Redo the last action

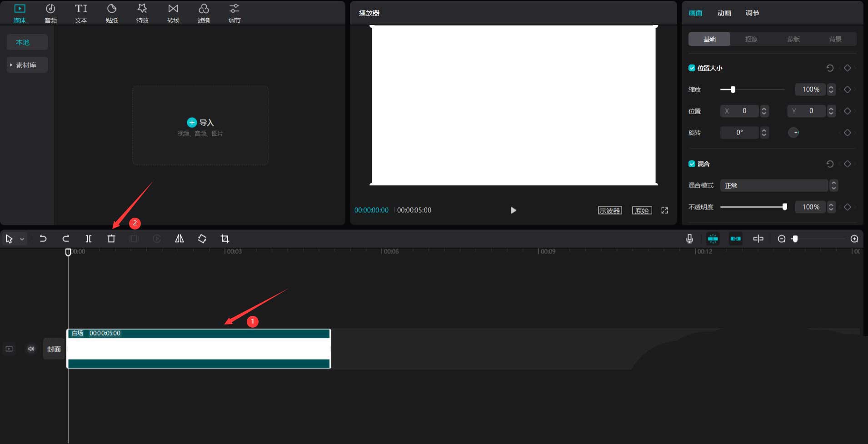pyautogui.click(x=66, y=239)
